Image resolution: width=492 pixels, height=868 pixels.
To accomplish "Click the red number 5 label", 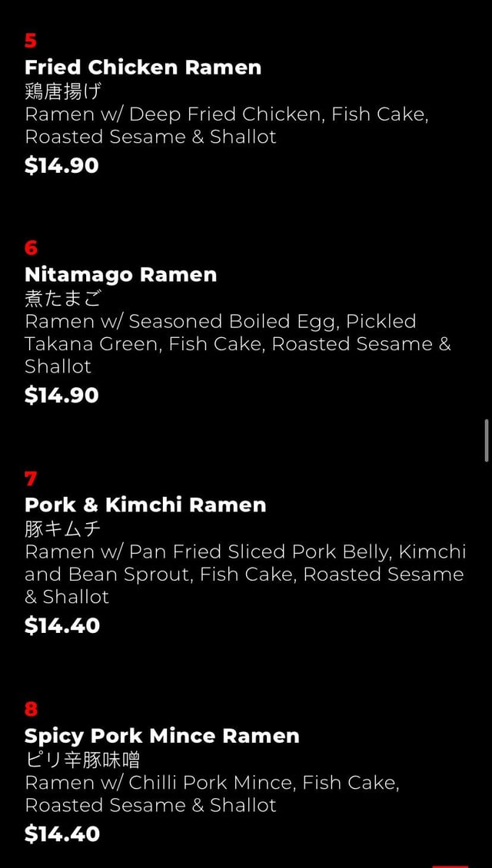I will tap(31, 41).
